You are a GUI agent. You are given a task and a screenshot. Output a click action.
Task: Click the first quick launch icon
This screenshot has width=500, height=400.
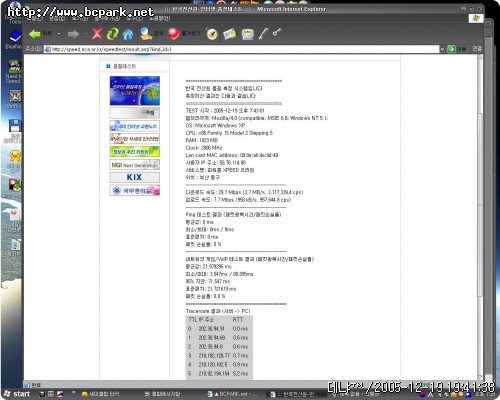click(x=42, y=394)
